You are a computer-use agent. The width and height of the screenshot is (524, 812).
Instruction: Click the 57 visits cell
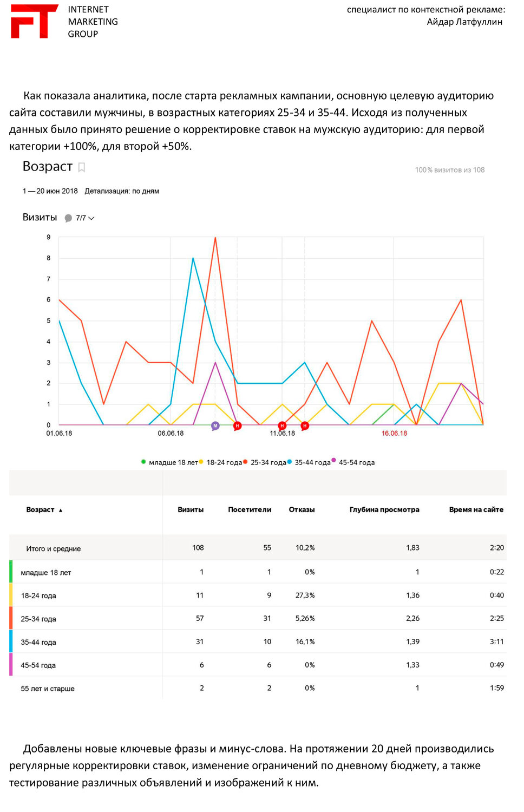(x=200, y=618)
